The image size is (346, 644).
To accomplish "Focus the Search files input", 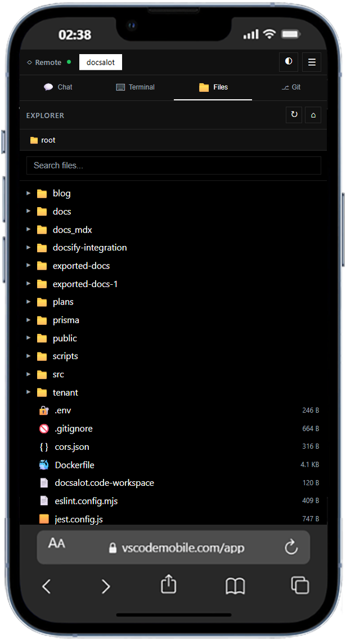I will click(x=174, y=166).
